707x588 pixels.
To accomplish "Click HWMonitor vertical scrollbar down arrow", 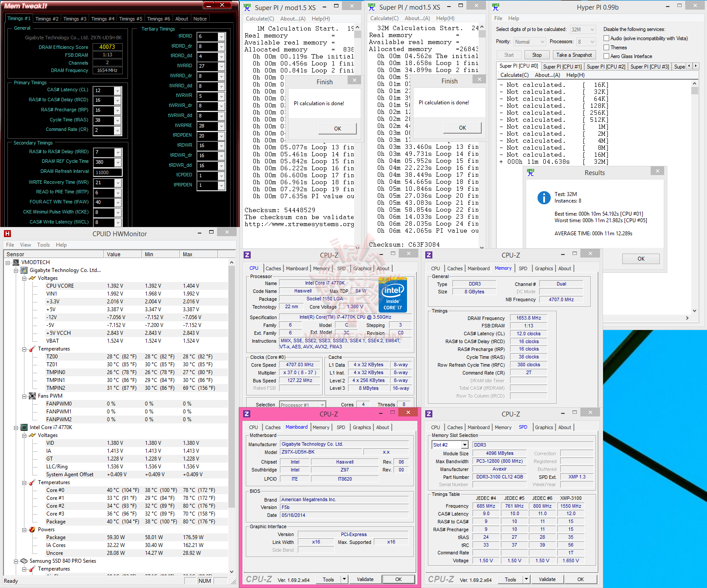I will point(231,571).
